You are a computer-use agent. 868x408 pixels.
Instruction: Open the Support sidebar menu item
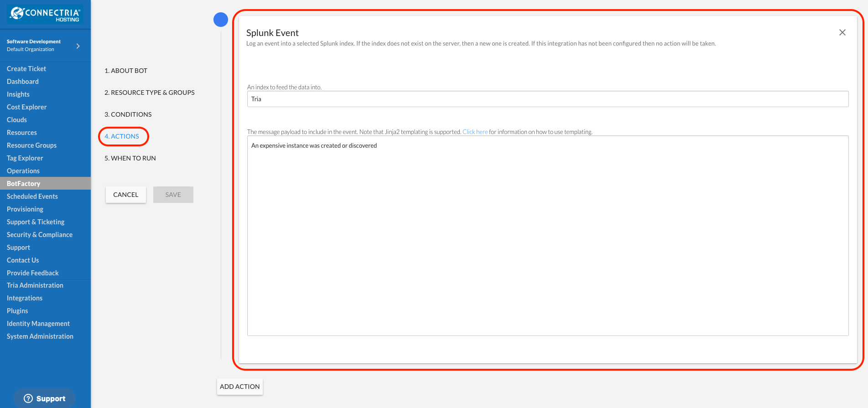[x=18, y=248]
